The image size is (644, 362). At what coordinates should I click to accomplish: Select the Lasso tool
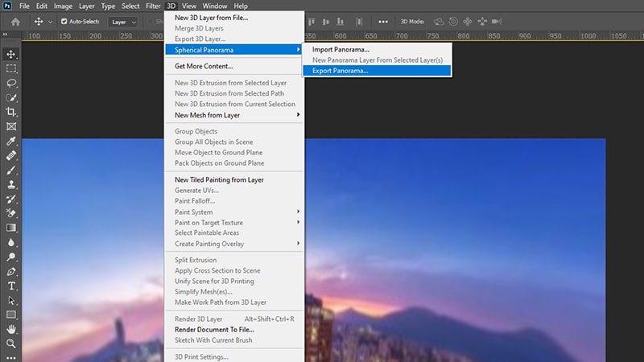click(11, 83)
